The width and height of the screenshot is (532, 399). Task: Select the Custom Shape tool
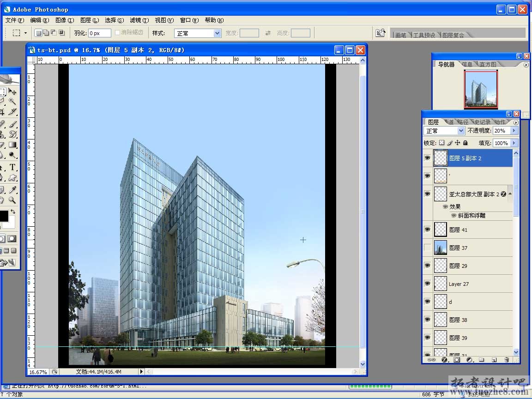coord(12,177)
